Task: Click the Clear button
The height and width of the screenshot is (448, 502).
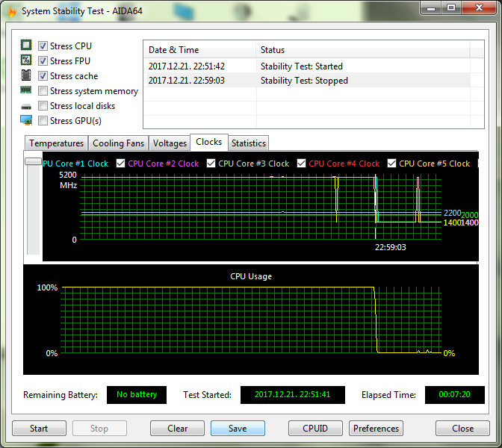Action: tap(177, 428)
